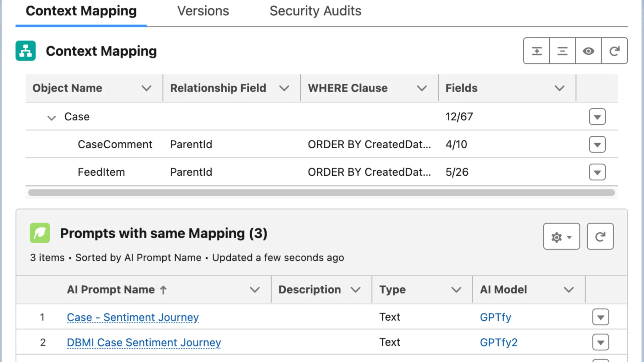Screen dimensions: 644x362
Task: Open row actions for FeedItem
Action: [597, 172]
